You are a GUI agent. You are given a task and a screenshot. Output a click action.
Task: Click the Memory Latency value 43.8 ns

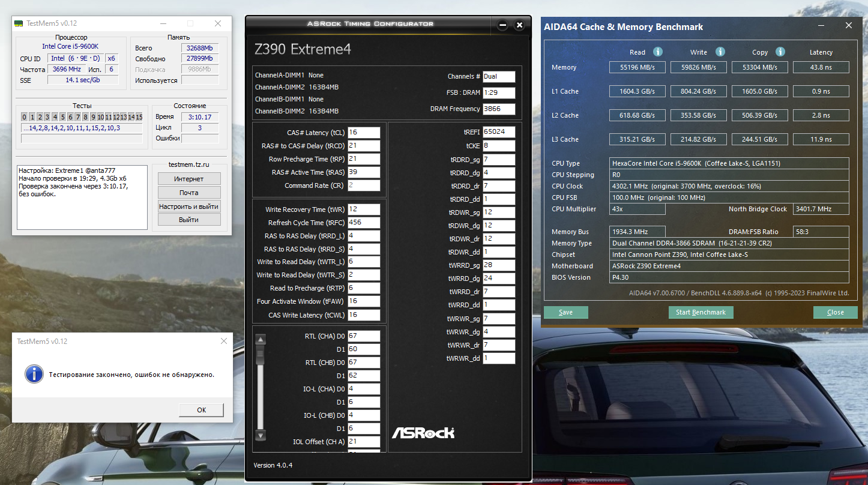coord(821,67)
